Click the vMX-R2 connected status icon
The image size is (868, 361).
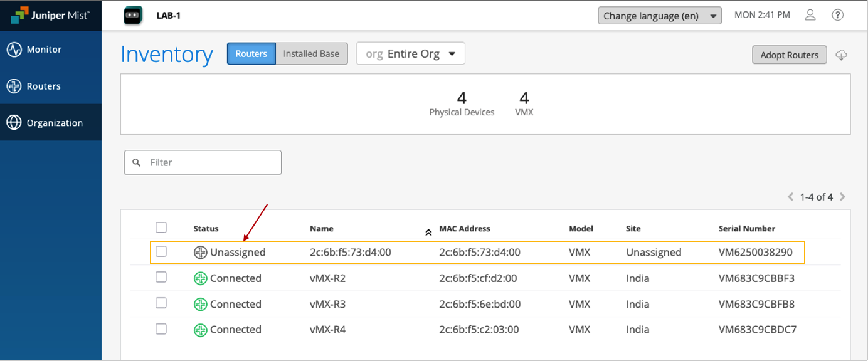tap(200, 278)
